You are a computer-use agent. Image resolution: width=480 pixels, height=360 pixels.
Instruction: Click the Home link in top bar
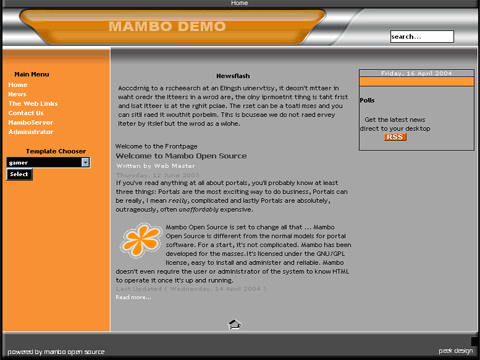tap(239, 3)
